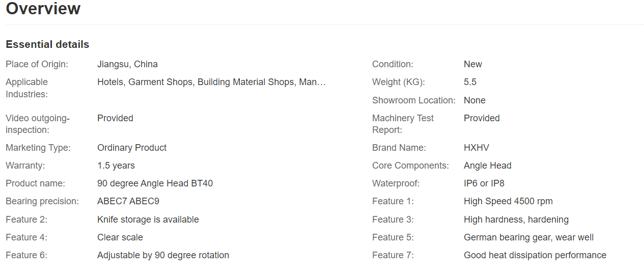Click the HXHV brand name value
This screenshot has height=272, width=644.
pos(476,148)
